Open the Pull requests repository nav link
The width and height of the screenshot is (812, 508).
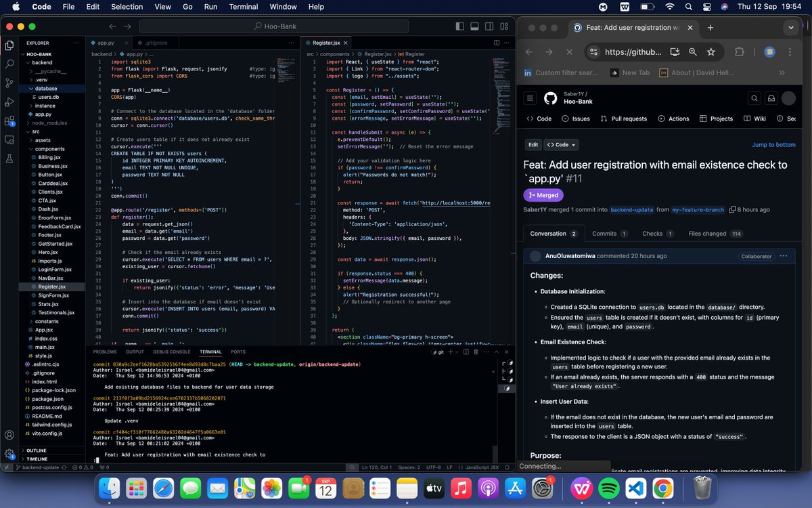[624, 119]
